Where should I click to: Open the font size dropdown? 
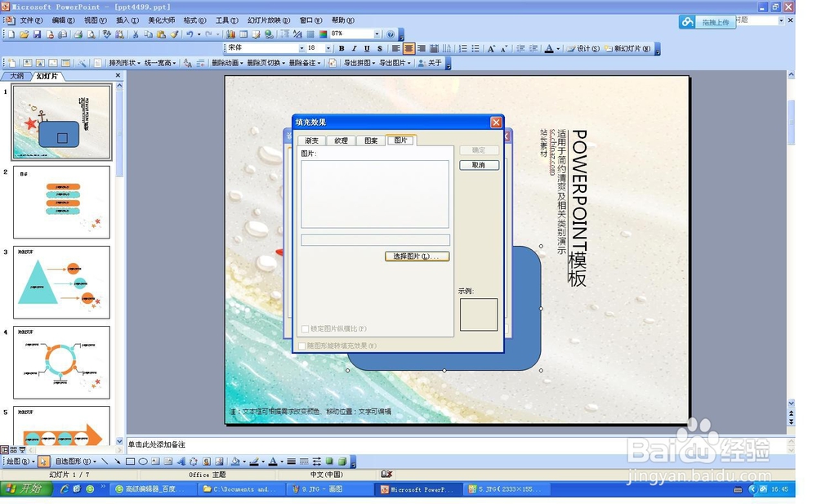point(328,48)
